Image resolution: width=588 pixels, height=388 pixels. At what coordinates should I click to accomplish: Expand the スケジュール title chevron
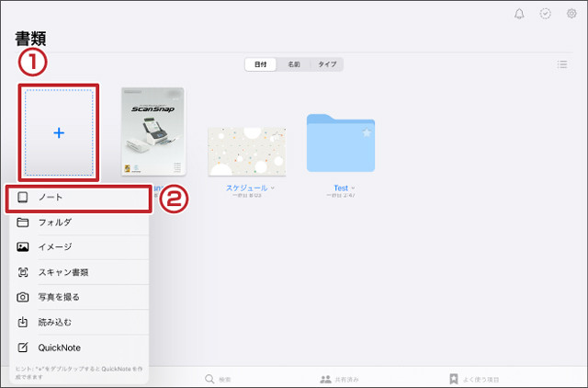tap(273, 188)
